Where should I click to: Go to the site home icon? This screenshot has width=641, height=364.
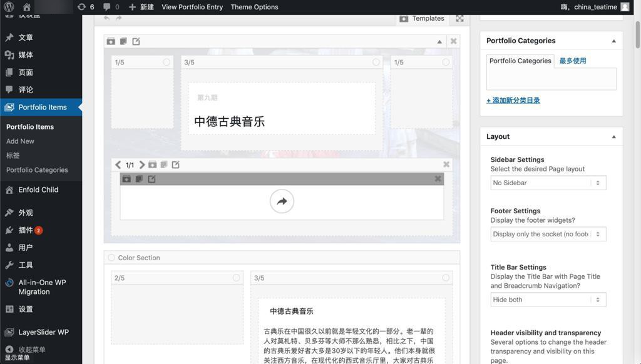click(x=26, y=7)
